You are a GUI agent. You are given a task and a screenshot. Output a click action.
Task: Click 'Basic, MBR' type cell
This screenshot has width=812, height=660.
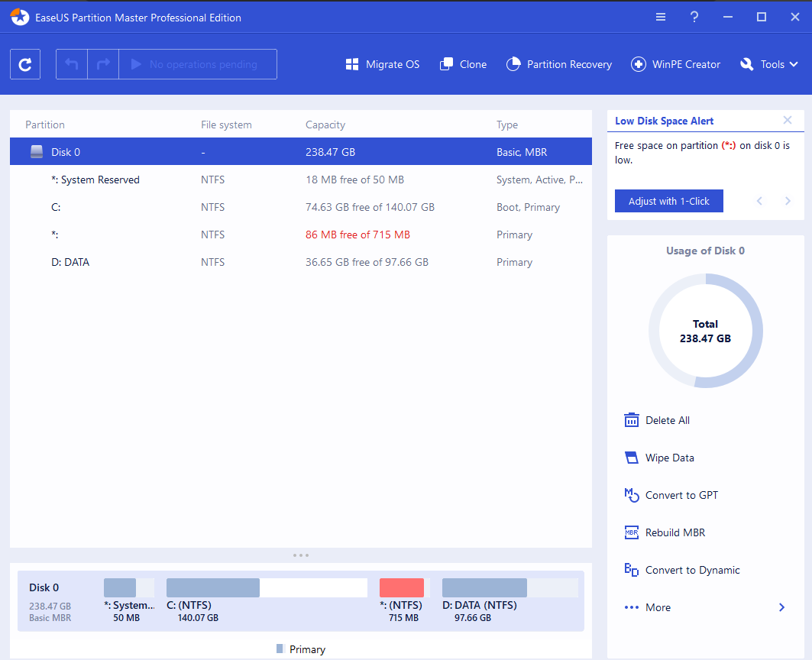522,152
